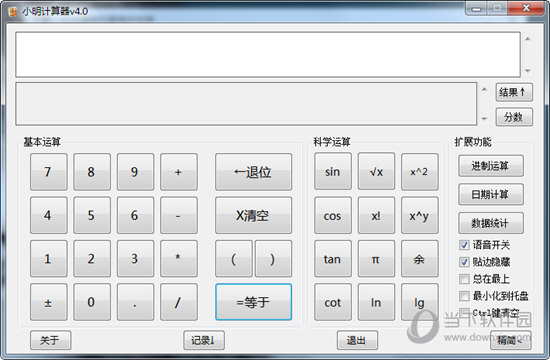Click the digit 5 key
The width and height of the screenshot is (550, 360).
[x=92, y=215]
